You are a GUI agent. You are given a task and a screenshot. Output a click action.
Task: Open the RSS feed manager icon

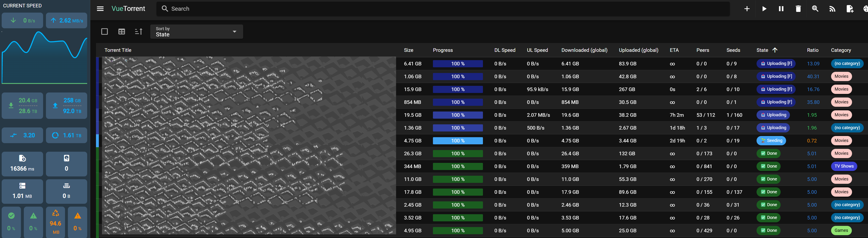click(x=832, y=9)
